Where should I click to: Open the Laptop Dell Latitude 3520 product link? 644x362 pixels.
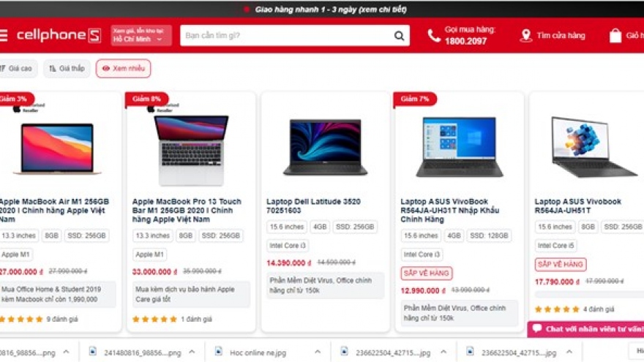[x=313, y=206]
